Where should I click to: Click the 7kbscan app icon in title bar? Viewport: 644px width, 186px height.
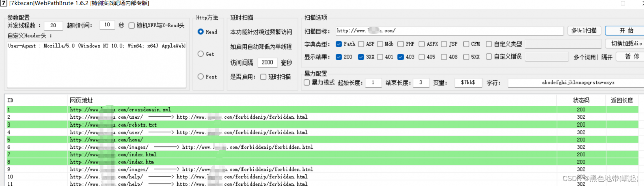[x=4, y=3]
